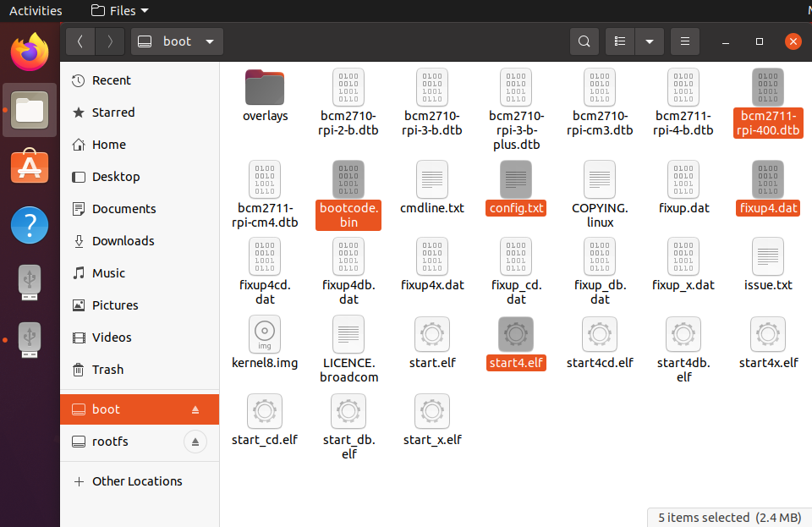Open the rootfs volume in sidebar
Viewport: 812px width, 527px height.
[140, 442]
